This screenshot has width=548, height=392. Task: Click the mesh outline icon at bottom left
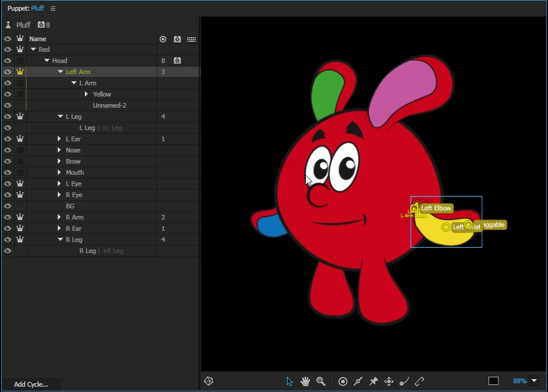coord(209,381)
